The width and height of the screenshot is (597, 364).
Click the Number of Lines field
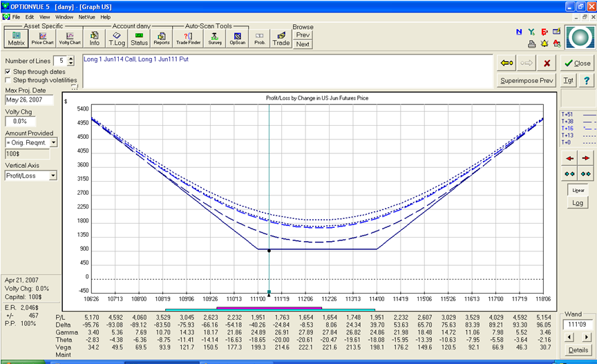(x=61, y=61)
